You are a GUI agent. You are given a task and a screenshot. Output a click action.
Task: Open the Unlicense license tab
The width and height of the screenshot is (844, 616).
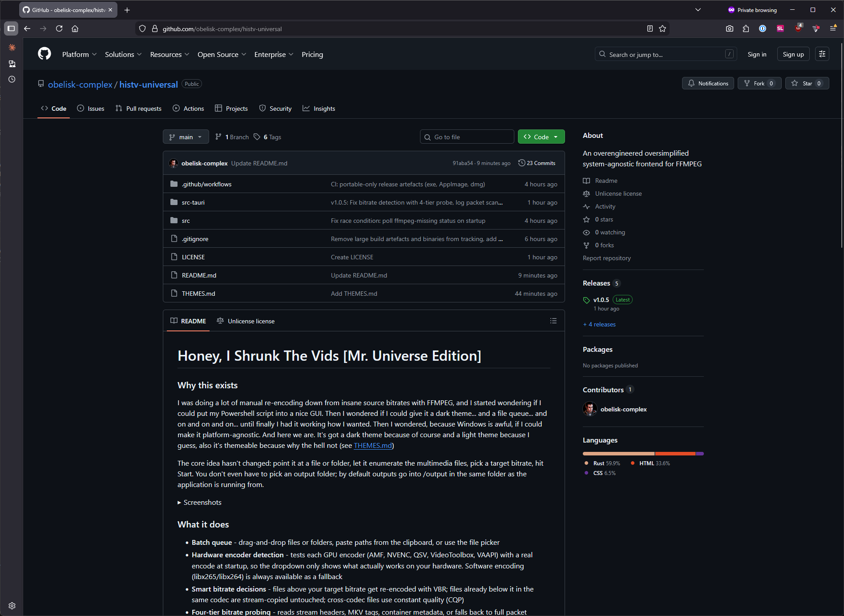246,321
